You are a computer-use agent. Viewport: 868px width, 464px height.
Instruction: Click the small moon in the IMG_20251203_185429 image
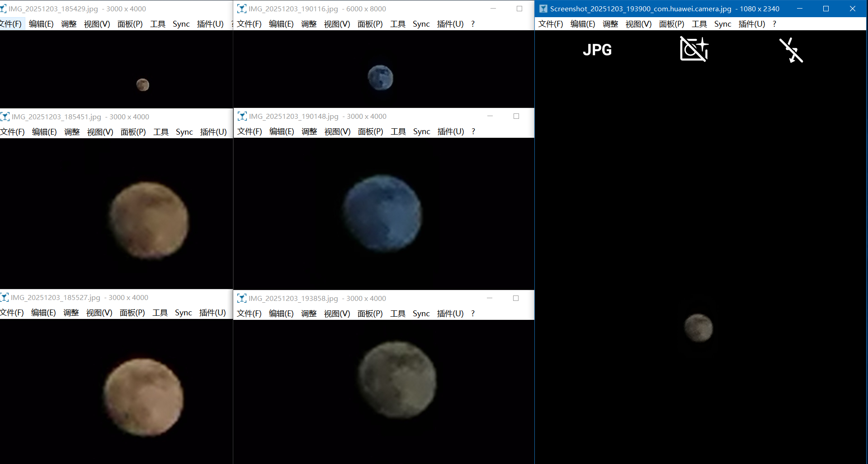(x=143, y=84)
